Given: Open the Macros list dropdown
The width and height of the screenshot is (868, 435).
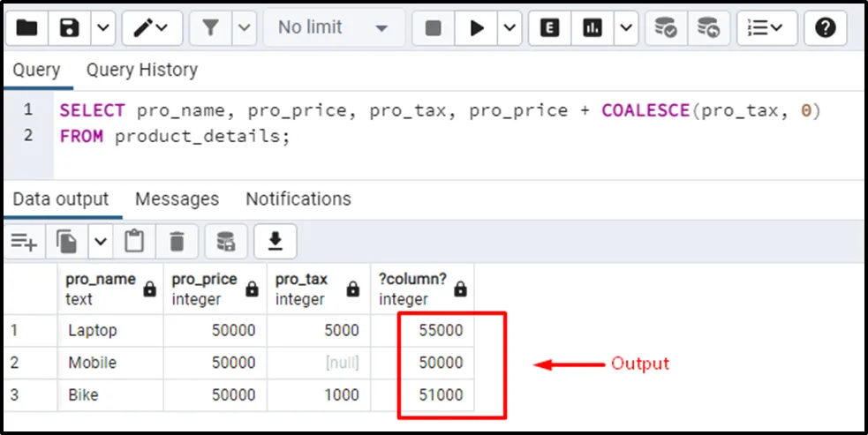Looking at the screenshot, I should click(766, 28).
